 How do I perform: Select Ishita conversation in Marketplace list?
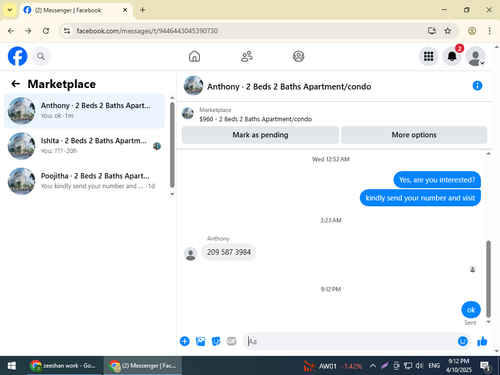click(84, 146)
